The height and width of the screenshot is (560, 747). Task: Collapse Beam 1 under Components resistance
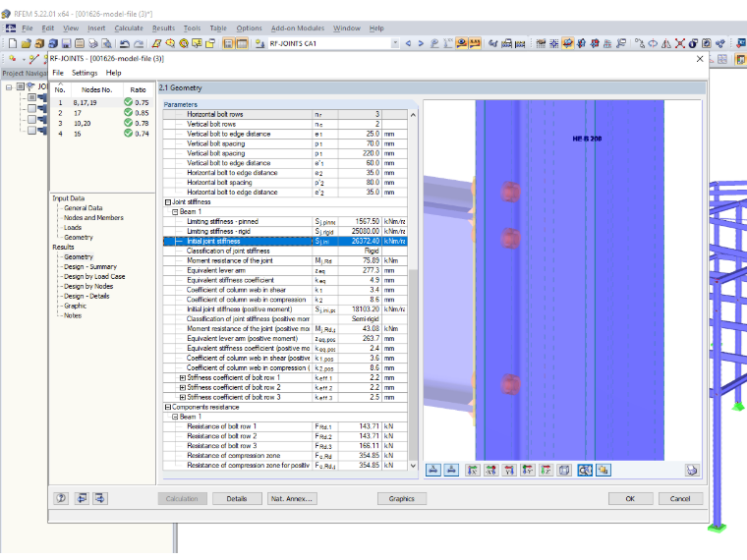point(175,417)
